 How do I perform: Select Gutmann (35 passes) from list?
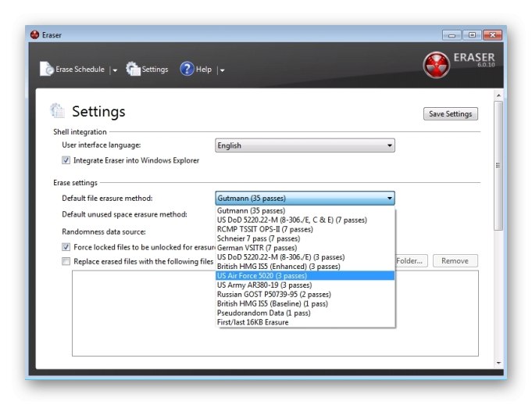click(305, 211)
